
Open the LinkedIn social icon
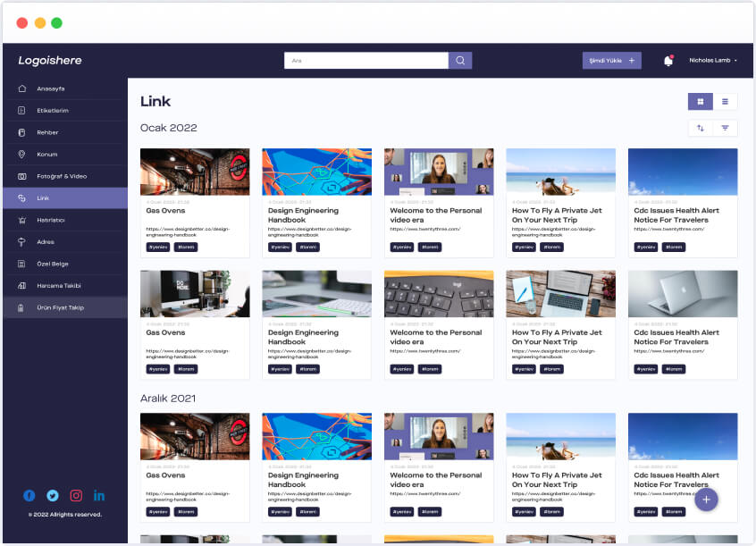point(99,495)
